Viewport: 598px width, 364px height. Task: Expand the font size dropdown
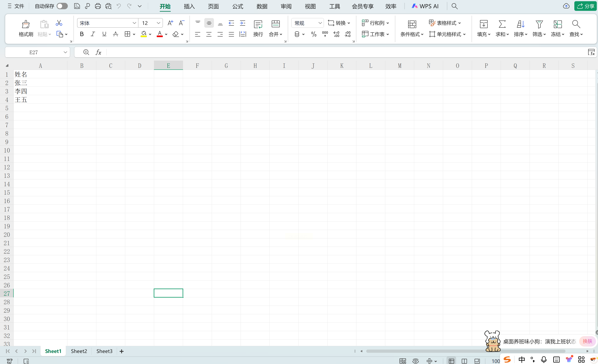pyautogui.click(x=158, y=23)
